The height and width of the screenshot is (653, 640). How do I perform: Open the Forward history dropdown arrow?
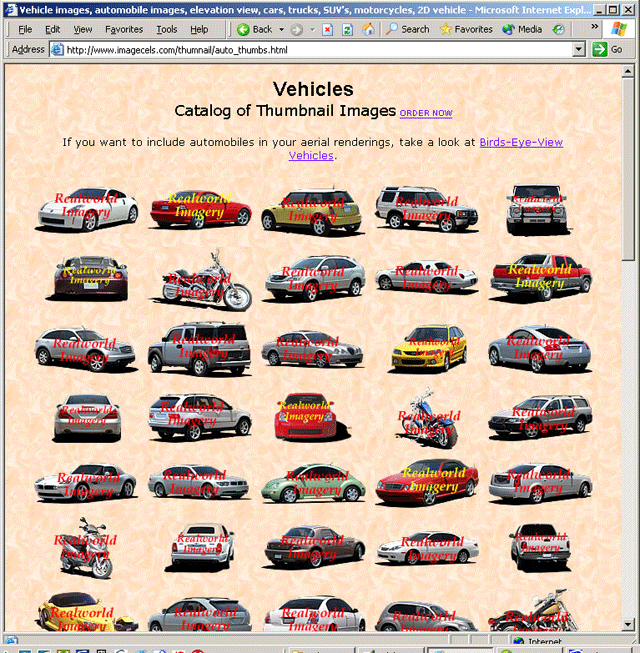(312, 30)
